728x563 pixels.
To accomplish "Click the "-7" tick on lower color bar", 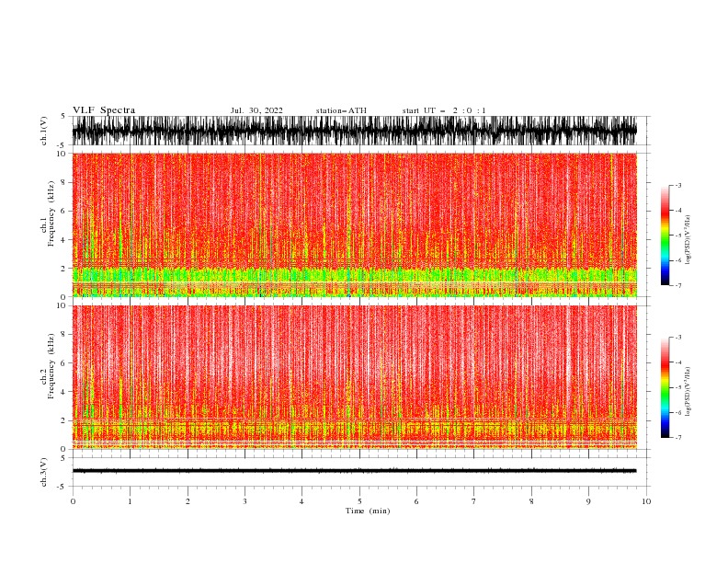I will [678, 438].
